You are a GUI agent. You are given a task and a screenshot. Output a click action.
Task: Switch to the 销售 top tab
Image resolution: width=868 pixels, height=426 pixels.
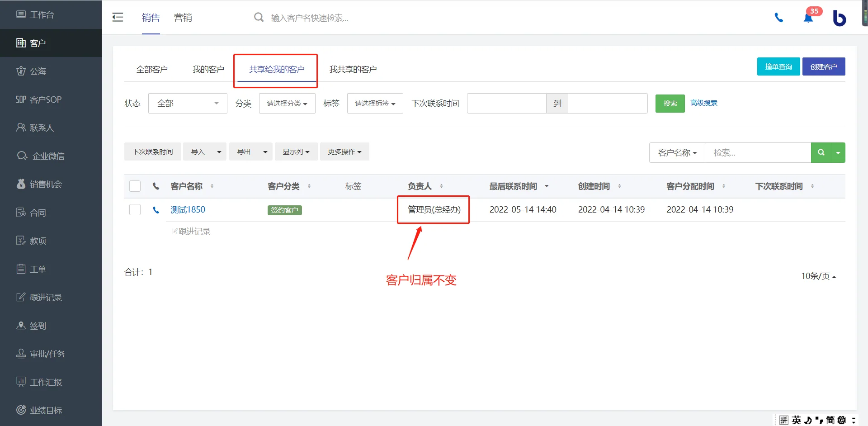click(x=151, y=17)
